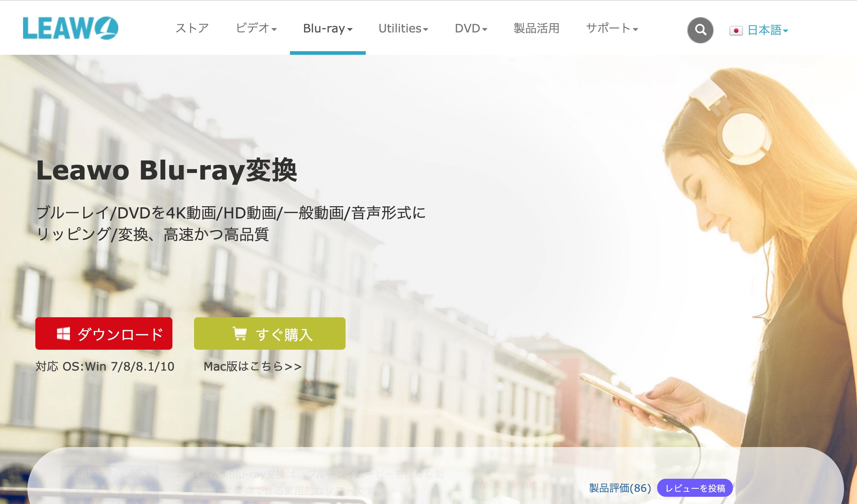Click the Leawo Blu-ray変換 heading

point(167,170)
